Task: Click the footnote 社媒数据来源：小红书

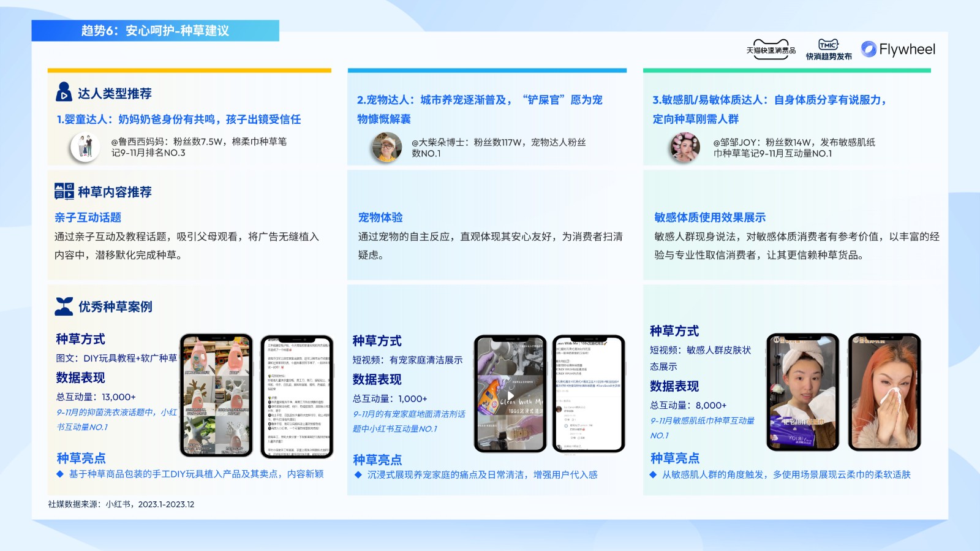Action: (121, 504)
